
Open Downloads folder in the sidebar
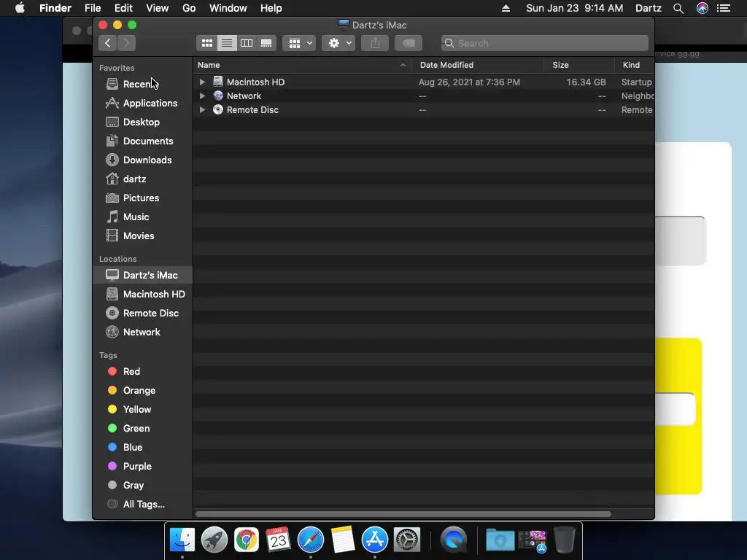tap(142, 160)
